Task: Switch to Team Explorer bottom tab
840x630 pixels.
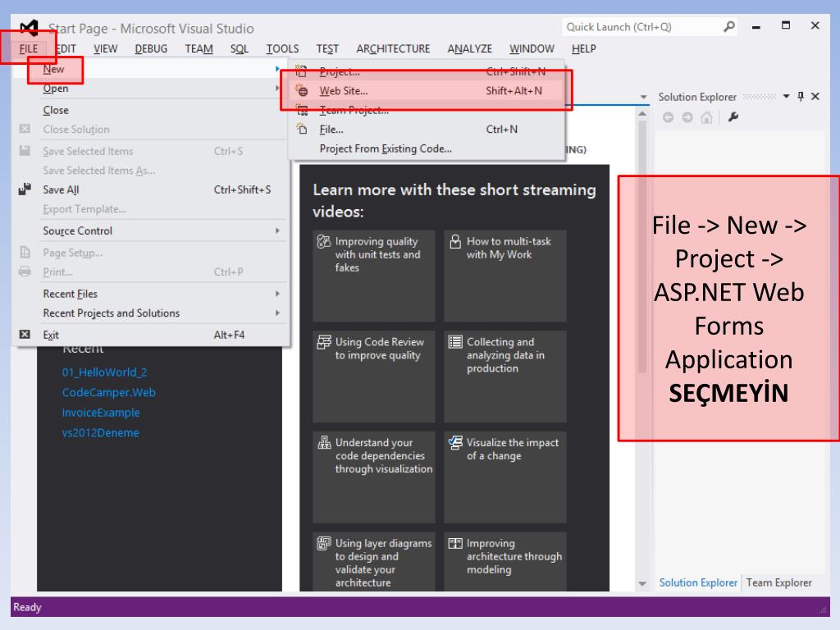Action: tap(779, 582)
